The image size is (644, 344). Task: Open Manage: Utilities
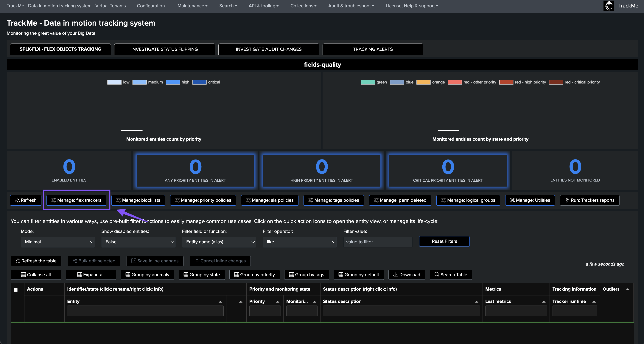click(530, 200)
